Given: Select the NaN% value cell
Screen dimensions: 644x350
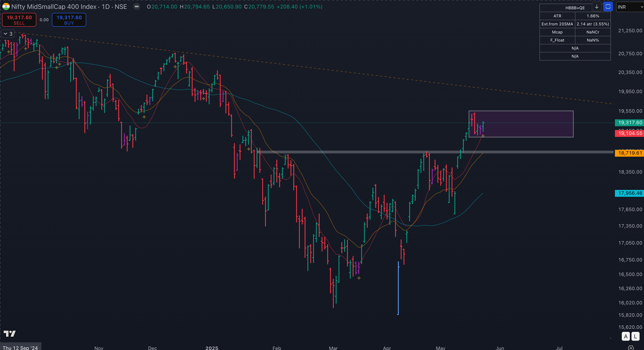Looking at the screenshot, I should tap(593, 40).
